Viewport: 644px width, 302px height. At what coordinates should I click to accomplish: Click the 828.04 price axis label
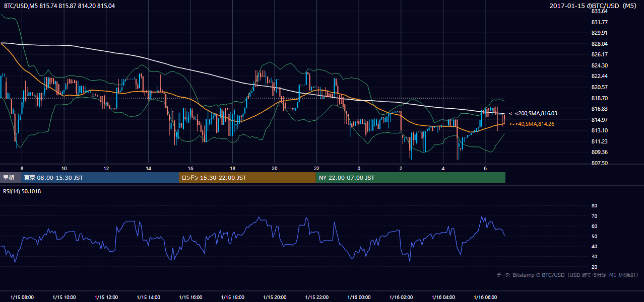599,44
